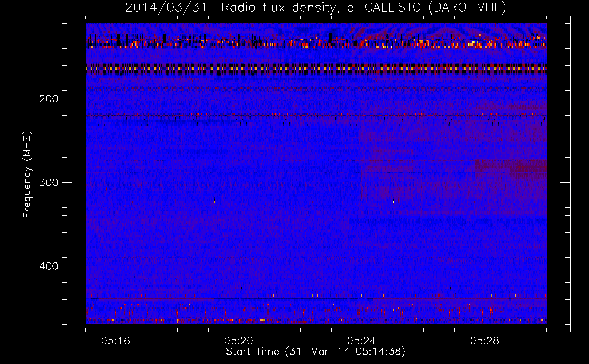Click the plot title "2014/03/31 Radio flux density, e-CALLISTO (DARO-VHF)"
Viewport: 589px width, 364px height.
coord(316,8)
